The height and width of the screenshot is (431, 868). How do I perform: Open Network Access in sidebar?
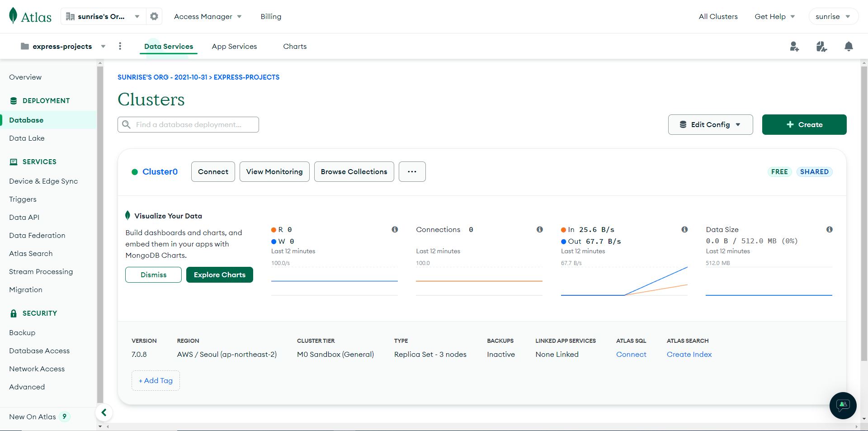(37, 369)
